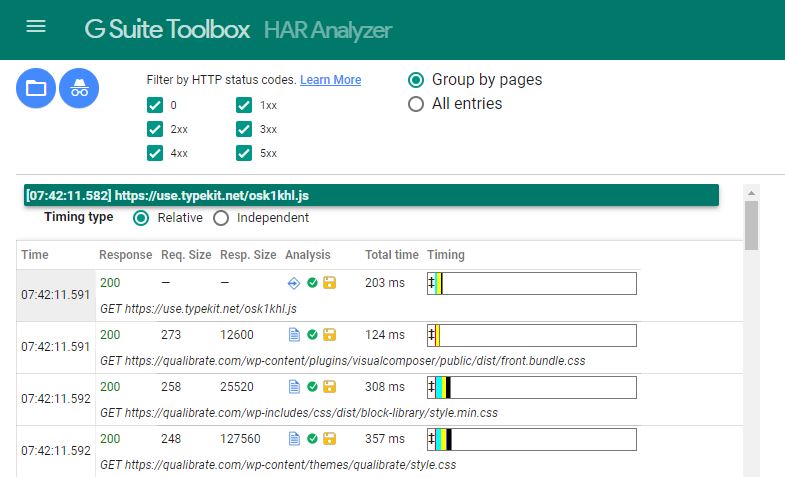
Task: Toggle the status code 0 checkbox
Action: click(155, 105)
